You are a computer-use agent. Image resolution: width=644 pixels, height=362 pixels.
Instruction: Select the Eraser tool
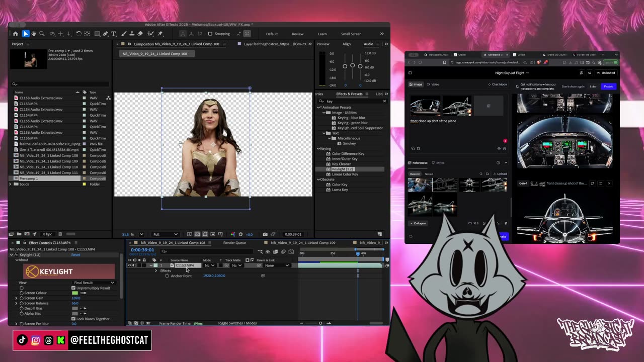coord(140,34)
